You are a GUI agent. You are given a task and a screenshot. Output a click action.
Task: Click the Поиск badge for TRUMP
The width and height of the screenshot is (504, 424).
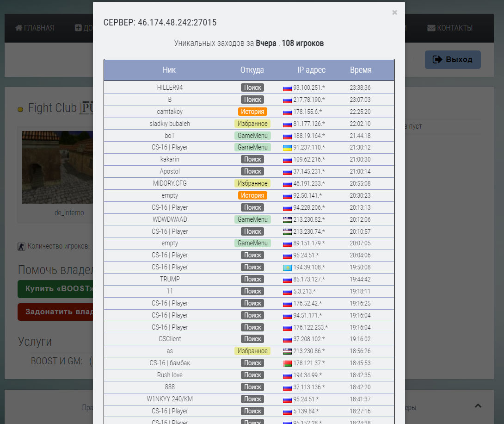pos(252,279)
